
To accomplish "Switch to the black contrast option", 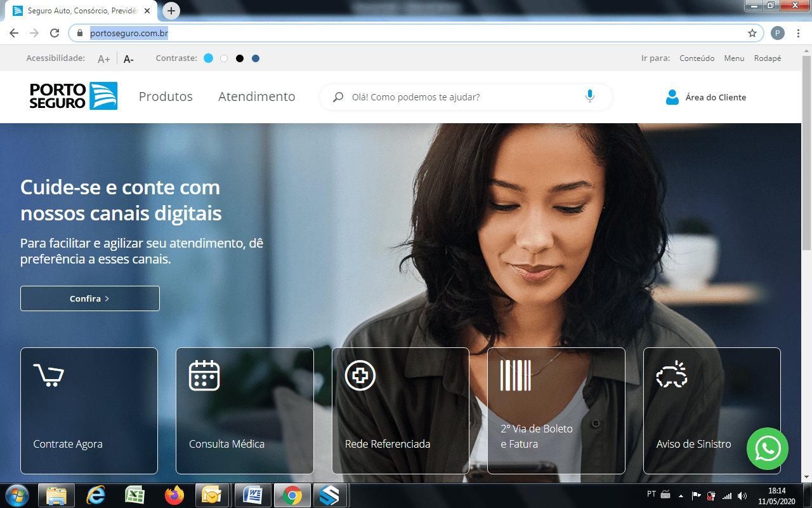I will click(x=240, y=58).
